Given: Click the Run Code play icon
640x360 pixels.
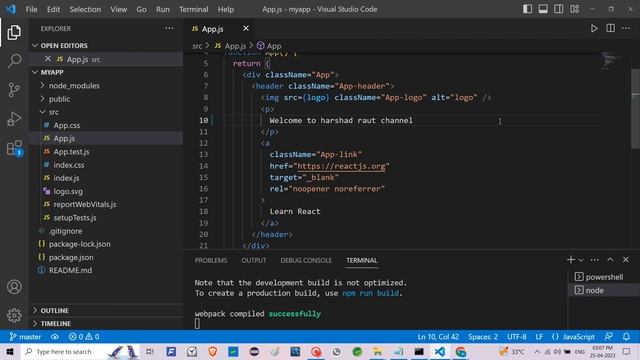Looking at the screenshot, I should [x=594, y=28].
